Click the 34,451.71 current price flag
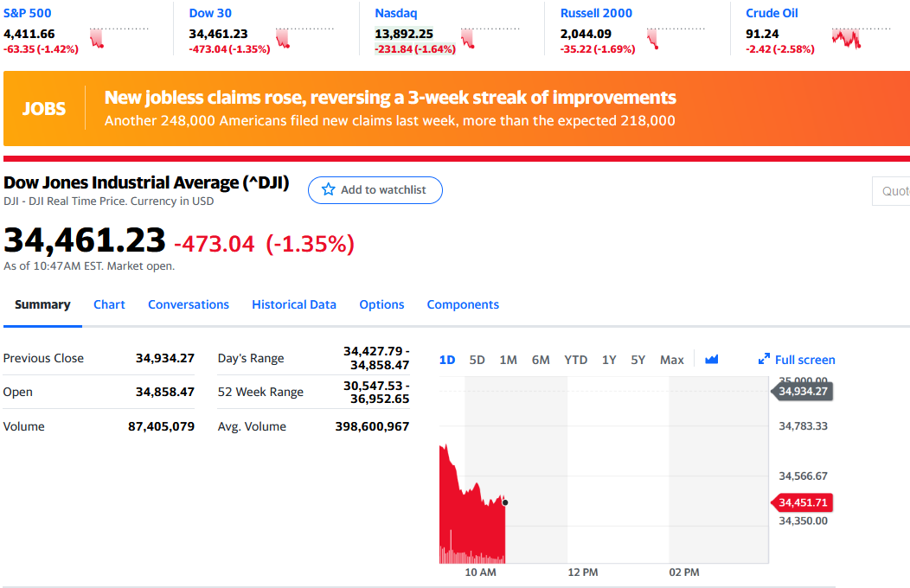Screen dimensions: 910x588 tap(802, 502)
